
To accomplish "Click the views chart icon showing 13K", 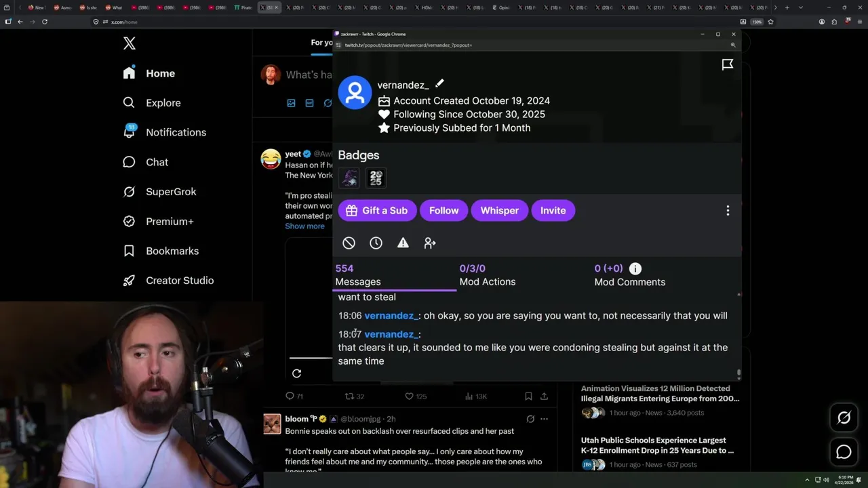I will point(476,396).
